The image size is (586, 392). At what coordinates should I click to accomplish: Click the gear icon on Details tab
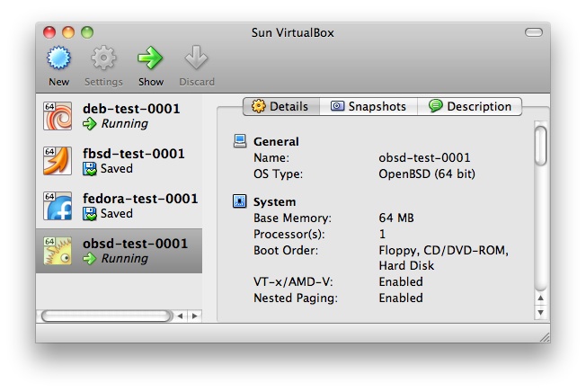(x=258, y=106)
